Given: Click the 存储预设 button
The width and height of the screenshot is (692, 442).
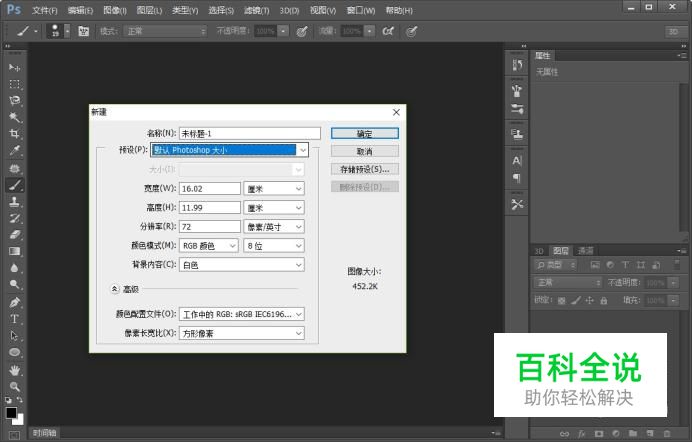Looking at the screenshot, I should (365, 169).
